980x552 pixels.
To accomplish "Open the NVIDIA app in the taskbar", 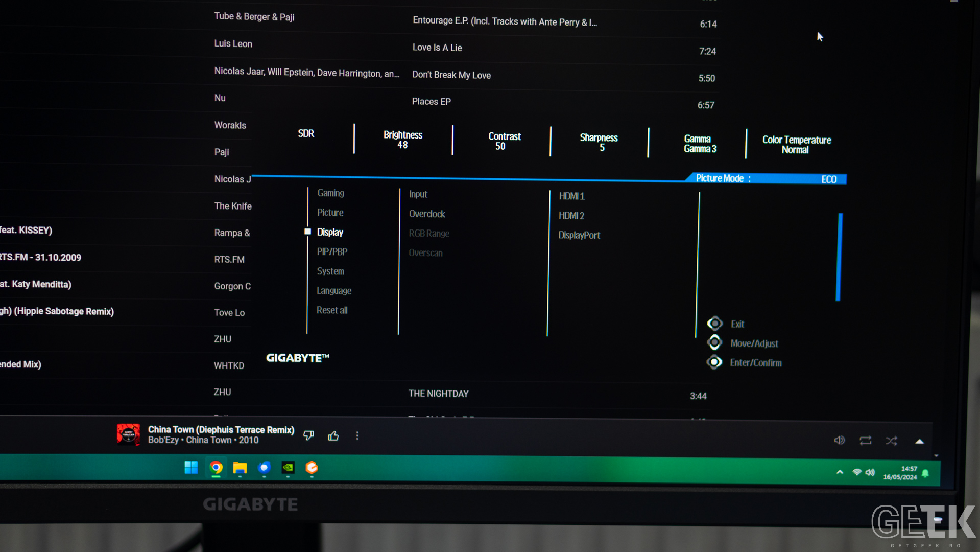I will [288, 468].
